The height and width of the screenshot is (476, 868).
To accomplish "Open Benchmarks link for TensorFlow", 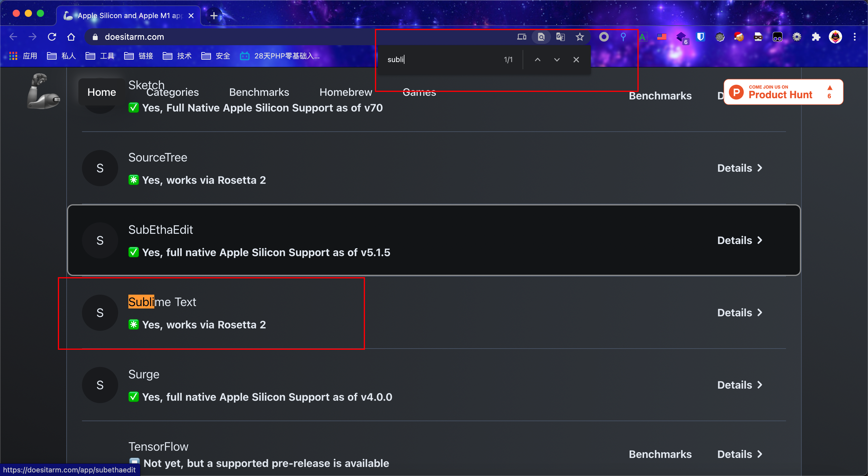I will coord(660,454).
